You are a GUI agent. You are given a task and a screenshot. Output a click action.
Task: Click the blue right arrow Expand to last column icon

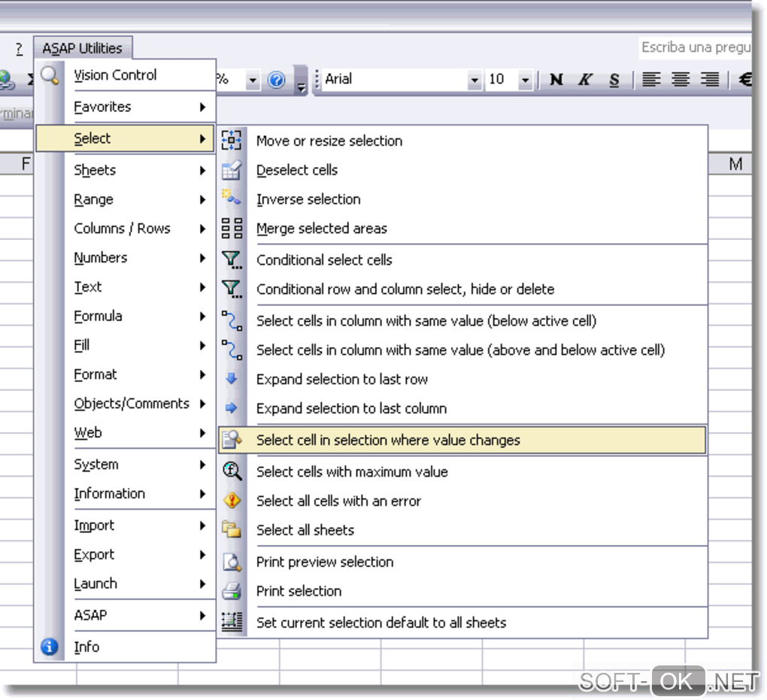pyautogui.click(x=232, y=408)
